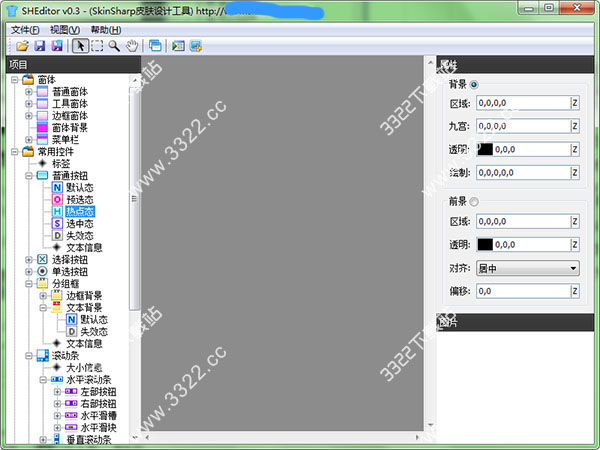Select the 标签 tree item
The image size is (600, 450).
click(61, 164)
